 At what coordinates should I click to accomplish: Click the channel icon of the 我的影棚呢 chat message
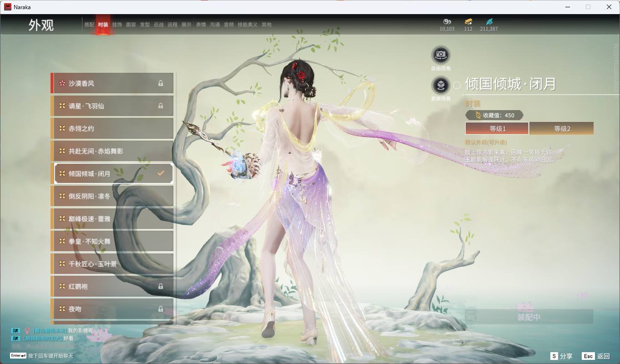pyautogui.click(x=15, y=331)
